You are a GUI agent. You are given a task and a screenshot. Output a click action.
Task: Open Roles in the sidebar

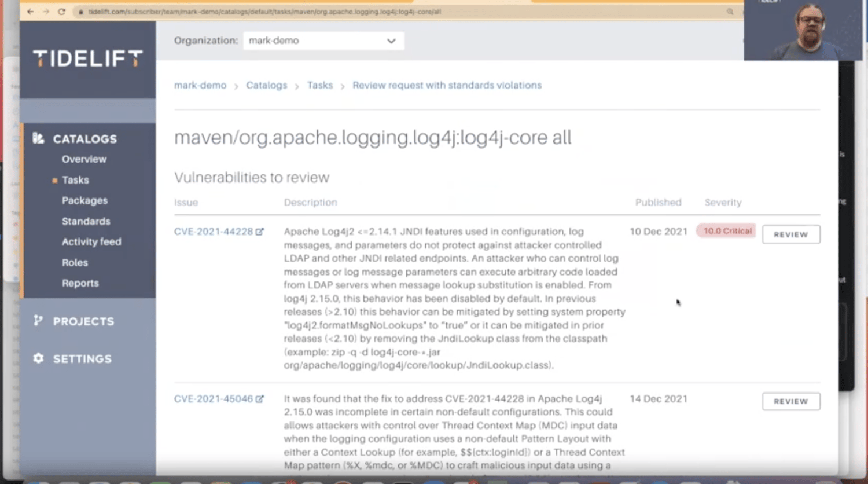[x=75, y=262]
